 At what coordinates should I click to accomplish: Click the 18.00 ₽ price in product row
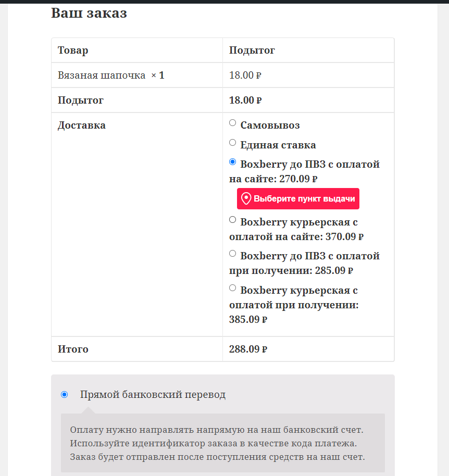tap(245, 76)
